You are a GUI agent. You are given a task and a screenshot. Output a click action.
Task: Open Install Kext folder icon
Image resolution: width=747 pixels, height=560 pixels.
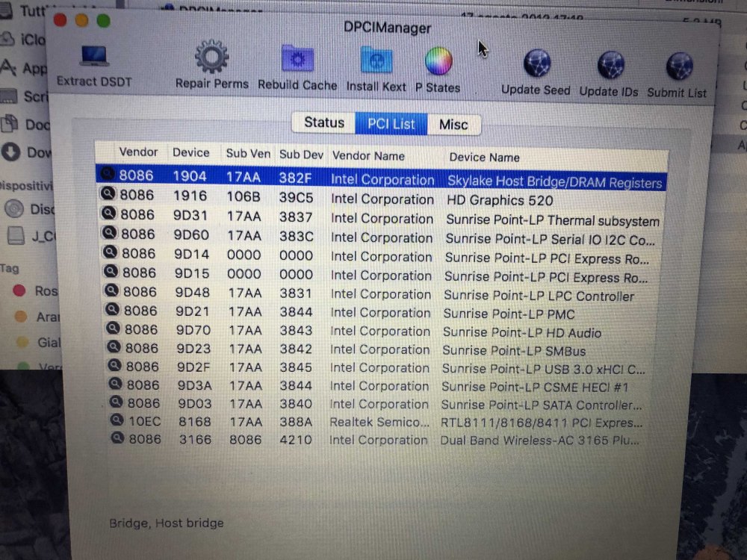pyautogui.click(x=376, y=61)
